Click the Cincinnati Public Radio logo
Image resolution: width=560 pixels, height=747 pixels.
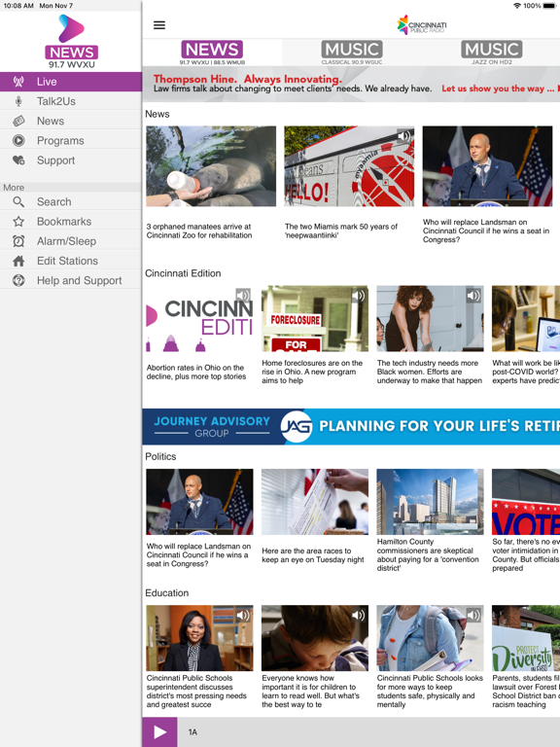click(422, 24)
